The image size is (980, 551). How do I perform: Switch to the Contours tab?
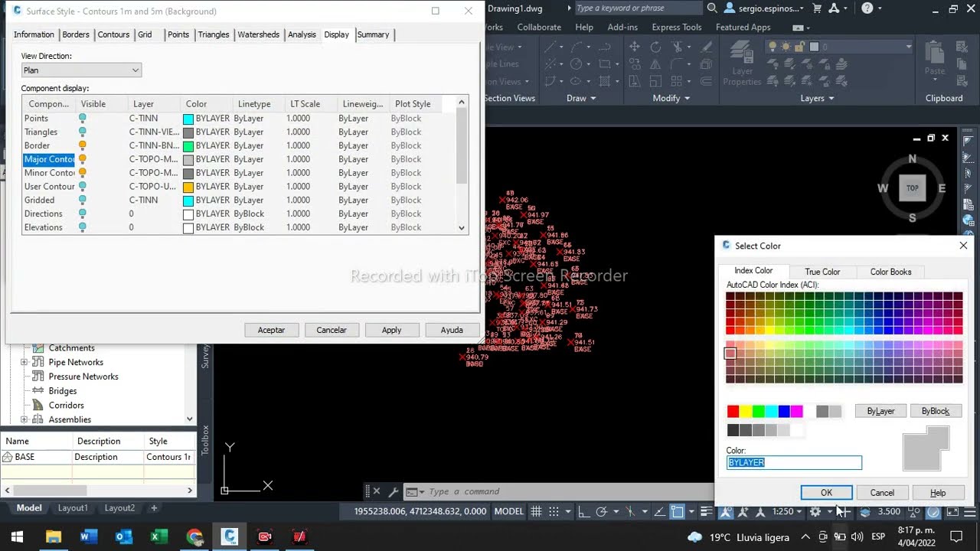tap(113, 34)
